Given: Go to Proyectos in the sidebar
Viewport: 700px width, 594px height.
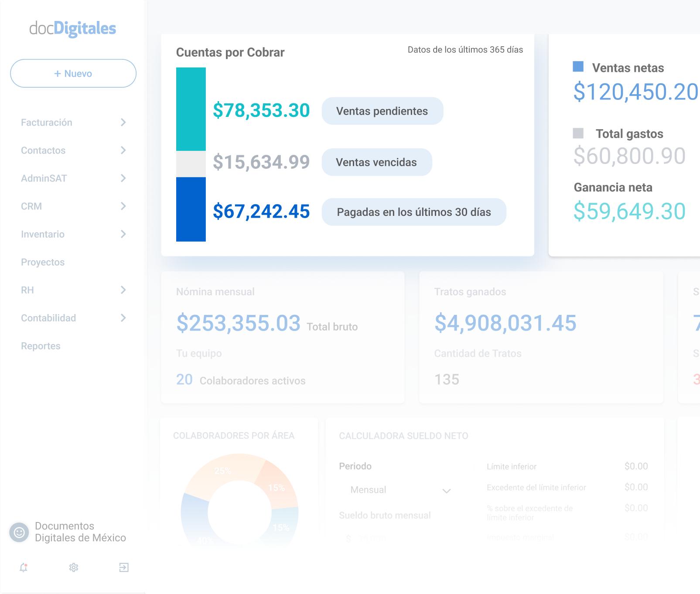Looking at the screenshot, I should coord(43,262).
